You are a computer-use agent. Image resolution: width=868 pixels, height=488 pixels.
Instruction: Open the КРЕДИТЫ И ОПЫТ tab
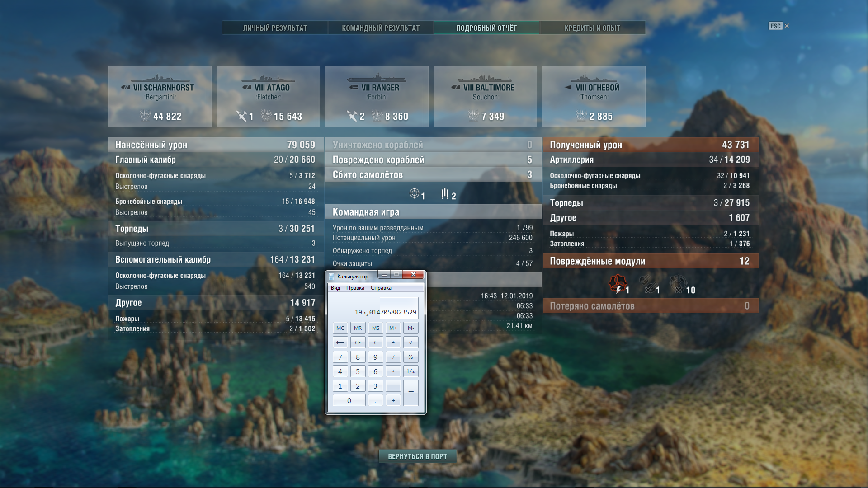pos(592,28)
